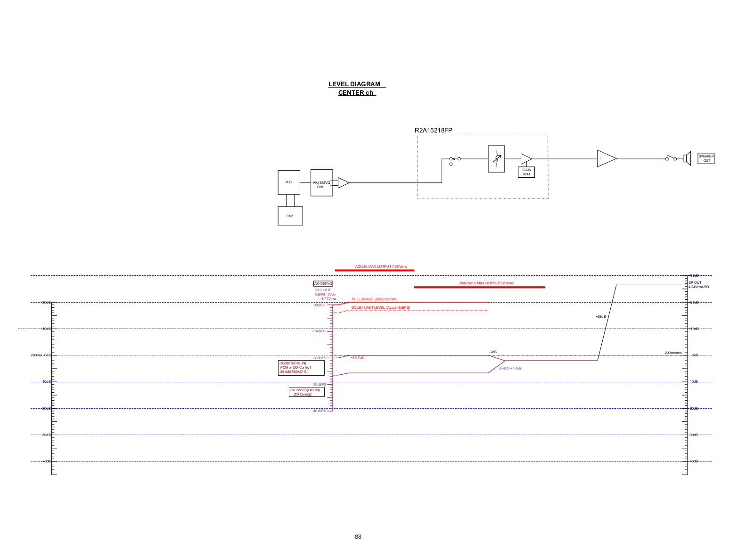Click the speaker relay switch before the speaker

tap(671, 158)
